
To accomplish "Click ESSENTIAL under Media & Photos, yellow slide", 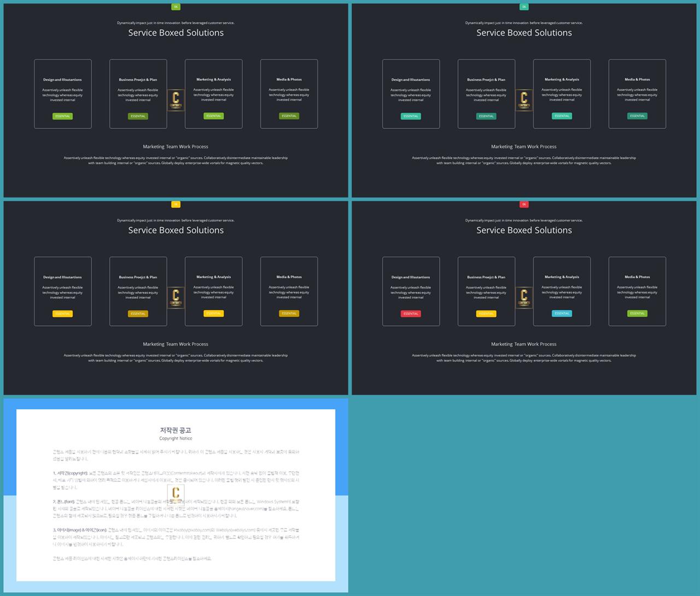I will click(289, 314).
